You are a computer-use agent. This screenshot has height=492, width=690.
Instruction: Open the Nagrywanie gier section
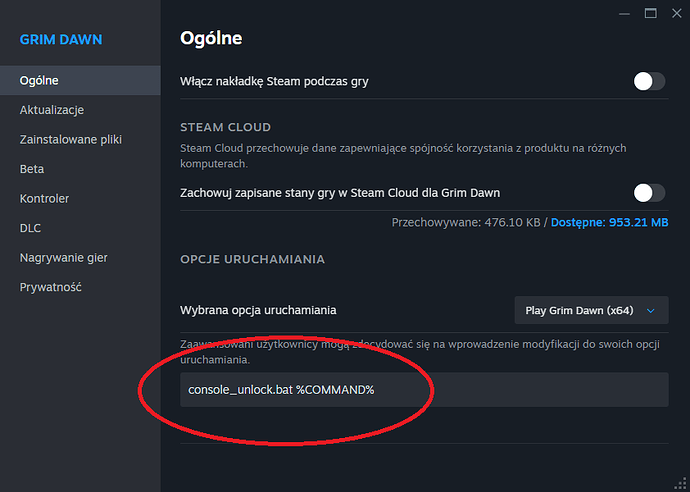[x=80, y=257]
